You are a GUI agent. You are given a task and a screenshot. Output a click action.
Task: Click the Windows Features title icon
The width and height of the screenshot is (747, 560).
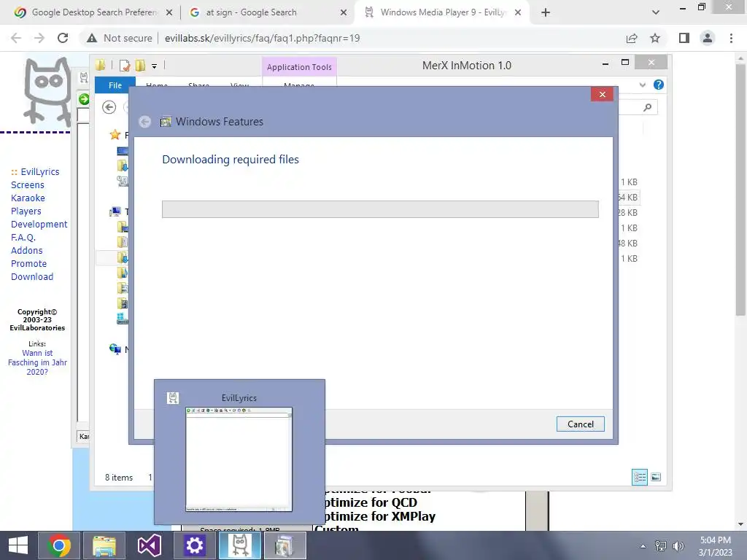pyautogui.click(x=166, y=122)
